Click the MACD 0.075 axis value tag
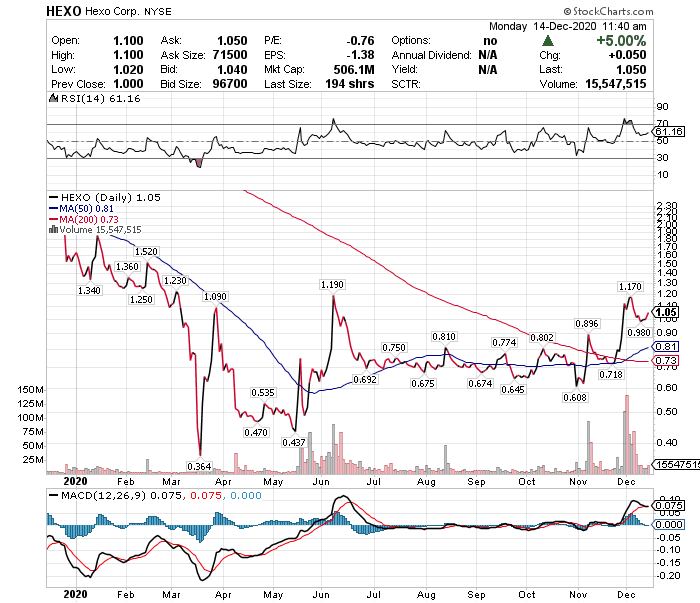Image resolution: width=700 pixels, height=603 pixels. (x=668, y=506)
